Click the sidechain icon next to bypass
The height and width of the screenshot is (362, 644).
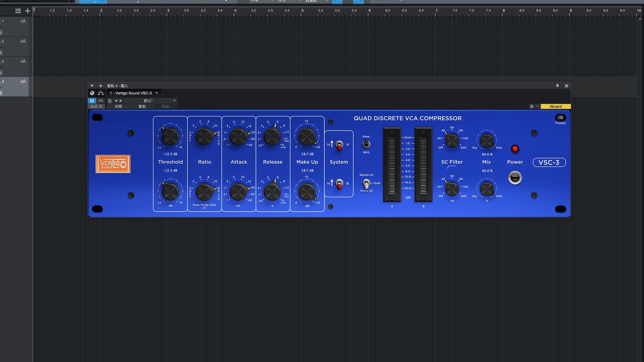click(101, 101)
